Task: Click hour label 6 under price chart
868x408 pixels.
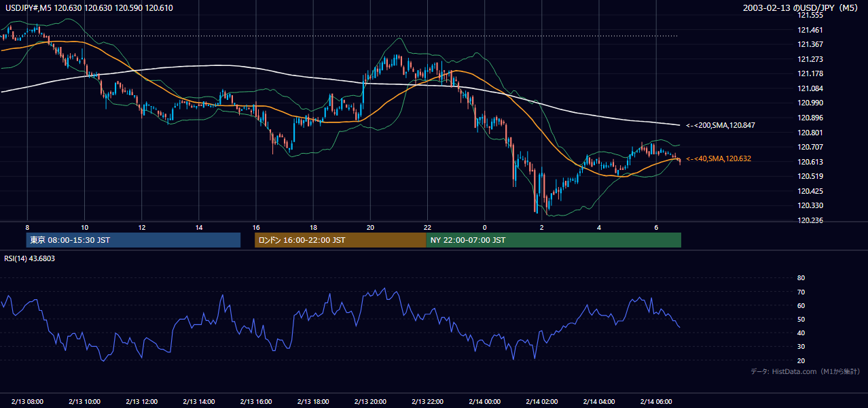Action: click(x=656, y=227)
